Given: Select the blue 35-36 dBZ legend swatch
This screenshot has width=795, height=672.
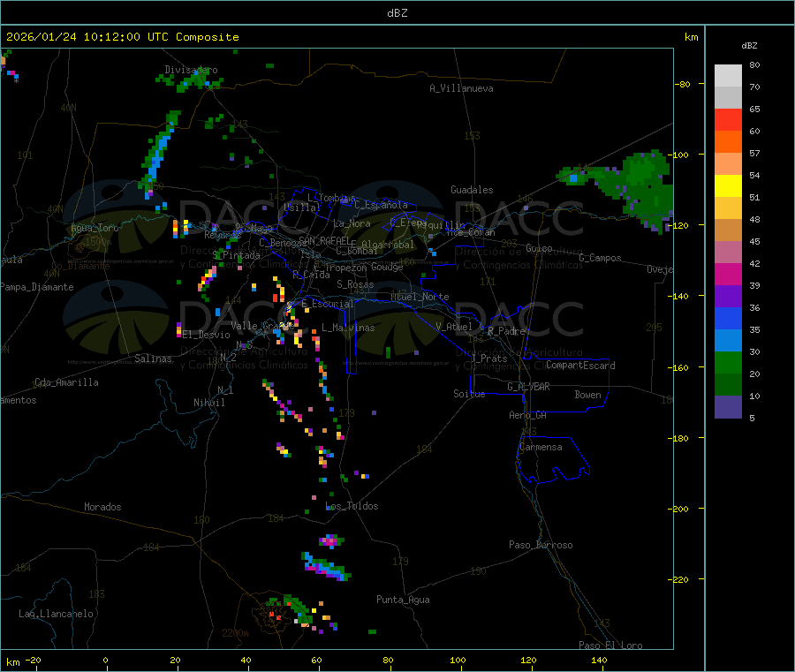Looking at the screenshot, I should (728, 318).
